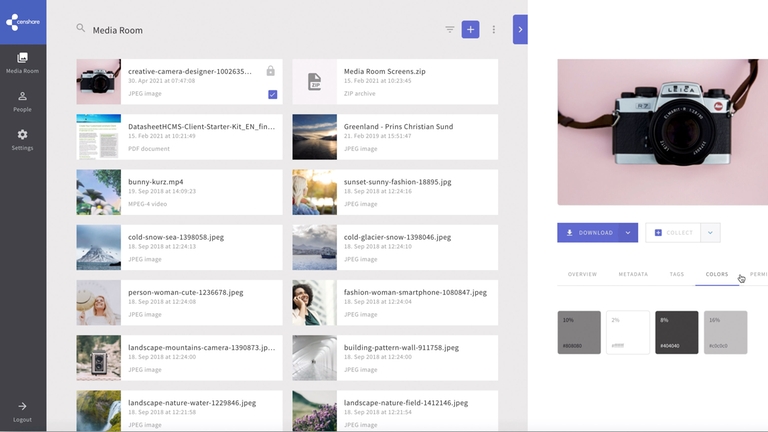Open Media Room in sidebar
768x432 pixels.
click(23, 64)
